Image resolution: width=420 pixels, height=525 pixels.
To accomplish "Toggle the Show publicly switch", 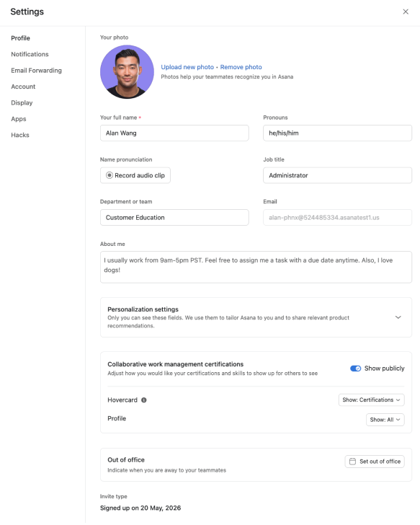I will (355, 369).
